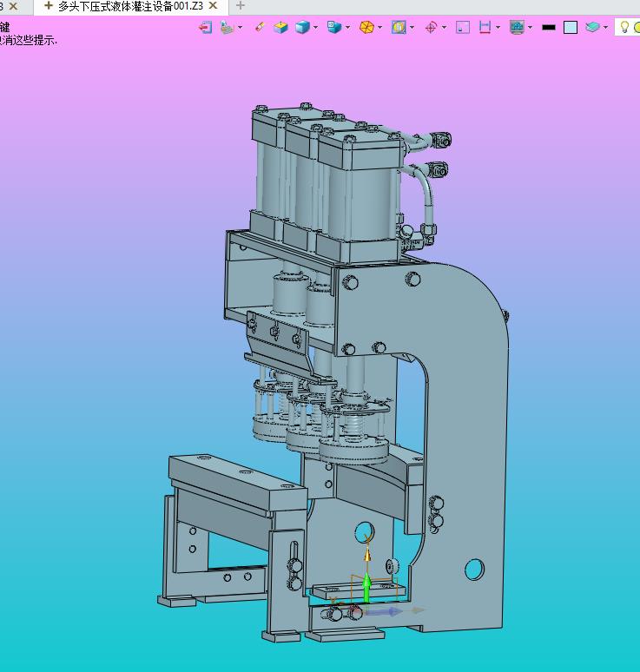This screenshot has height=672, width=640.
Task: Open the dropdown beside the hand-on-surface icon
Action: (x=240, y=28)
